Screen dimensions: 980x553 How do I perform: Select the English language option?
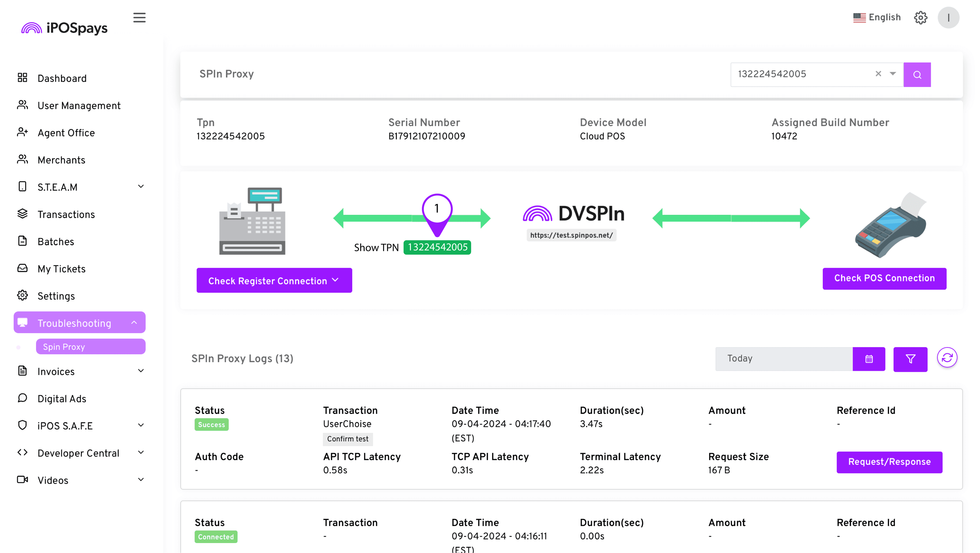click(885, 18)
